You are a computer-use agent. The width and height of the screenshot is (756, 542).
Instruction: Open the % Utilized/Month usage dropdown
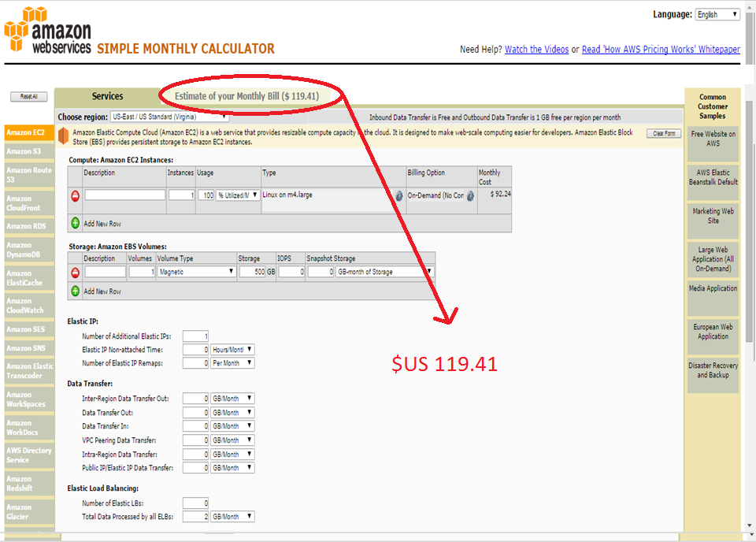tap(238, 195)
